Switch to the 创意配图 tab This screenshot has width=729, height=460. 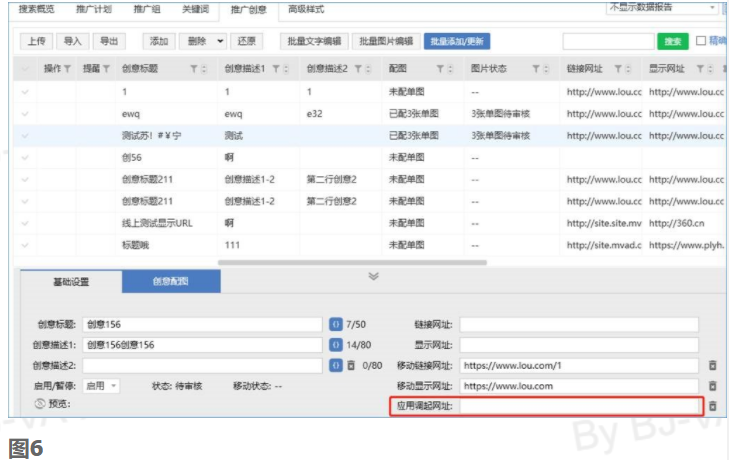pos(170,282)
